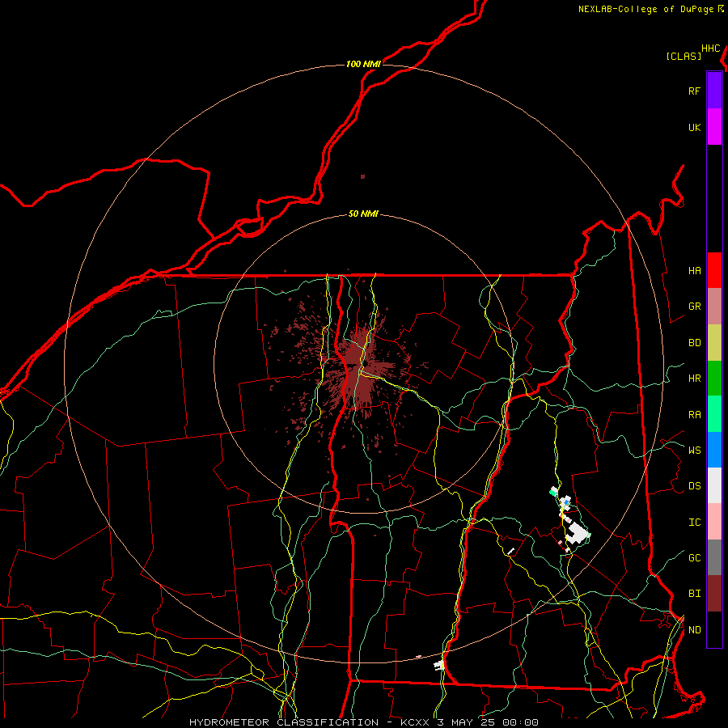Click the BD legend label
Image resolution: width=728 pixels, height=728 pixels.
click(694, 343)
